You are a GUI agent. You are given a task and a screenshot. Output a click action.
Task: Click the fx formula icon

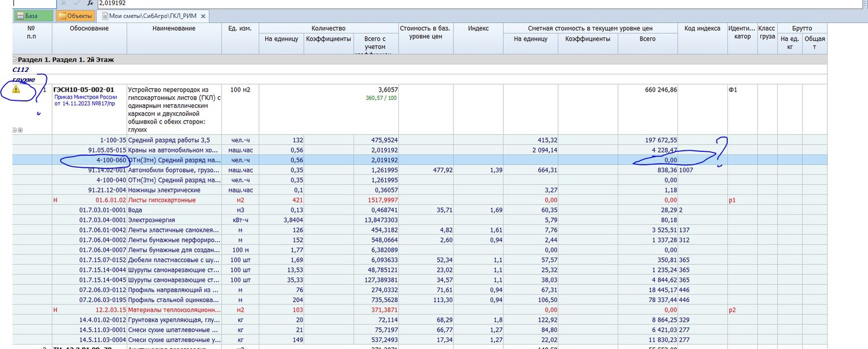[90, 3]
